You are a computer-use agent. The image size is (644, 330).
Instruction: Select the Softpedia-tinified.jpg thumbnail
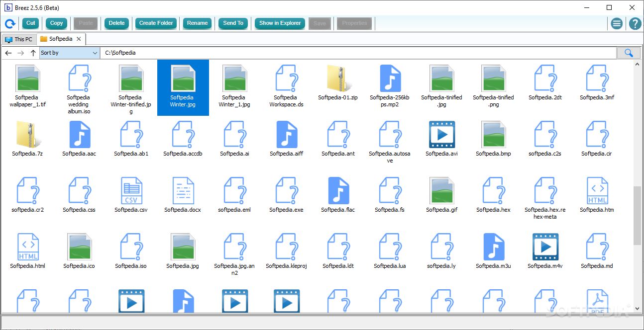(x=442, y=79)
